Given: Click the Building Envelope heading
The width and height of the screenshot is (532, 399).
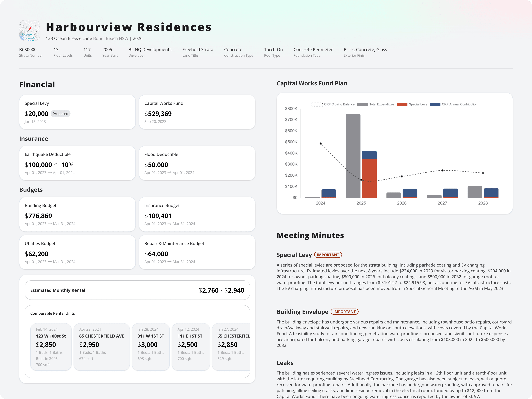Looking at the screenshot, I should 302,312.
